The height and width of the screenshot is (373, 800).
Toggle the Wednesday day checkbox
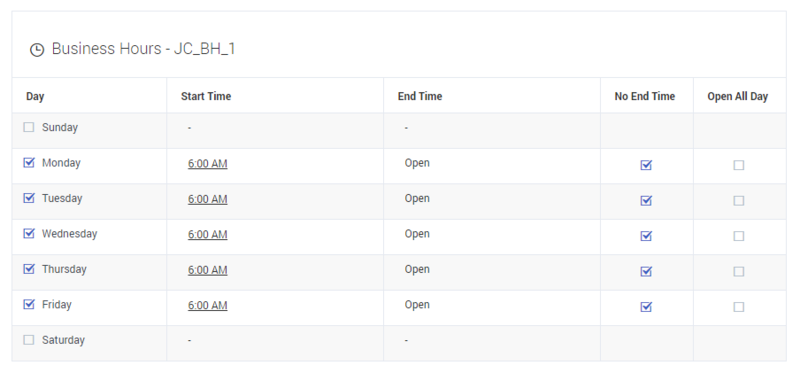[x=29, y=233]
